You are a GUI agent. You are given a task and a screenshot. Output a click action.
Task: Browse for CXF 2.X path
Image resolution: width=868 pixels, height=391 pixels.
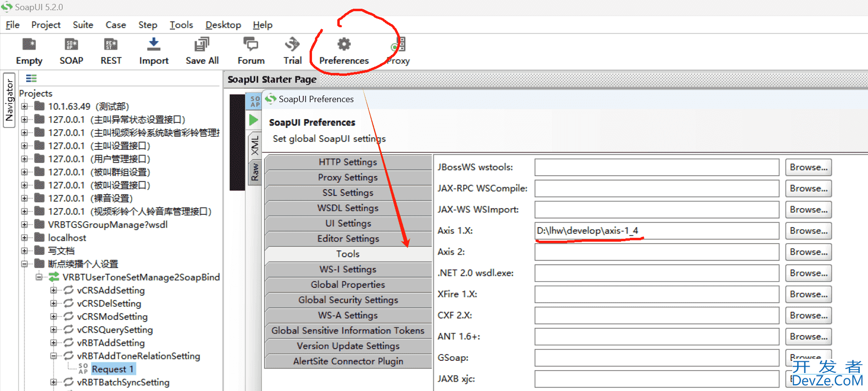pyautogui.click(x=809, y=316)
